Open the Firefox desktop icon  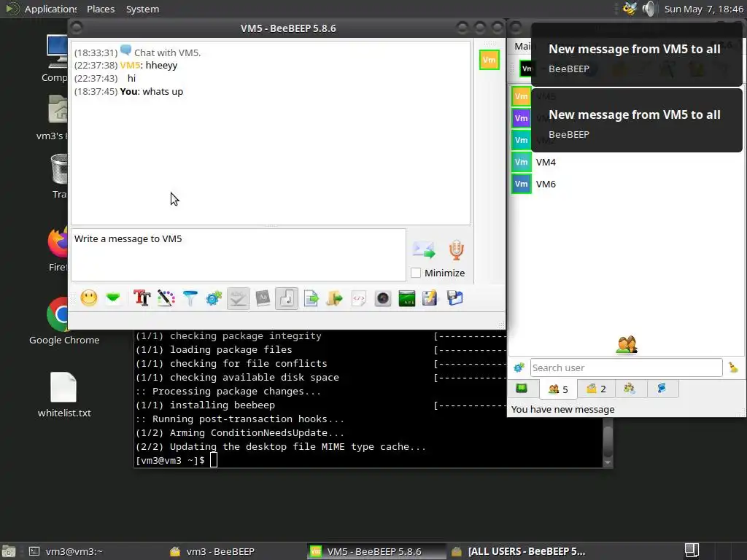point(58,249)
